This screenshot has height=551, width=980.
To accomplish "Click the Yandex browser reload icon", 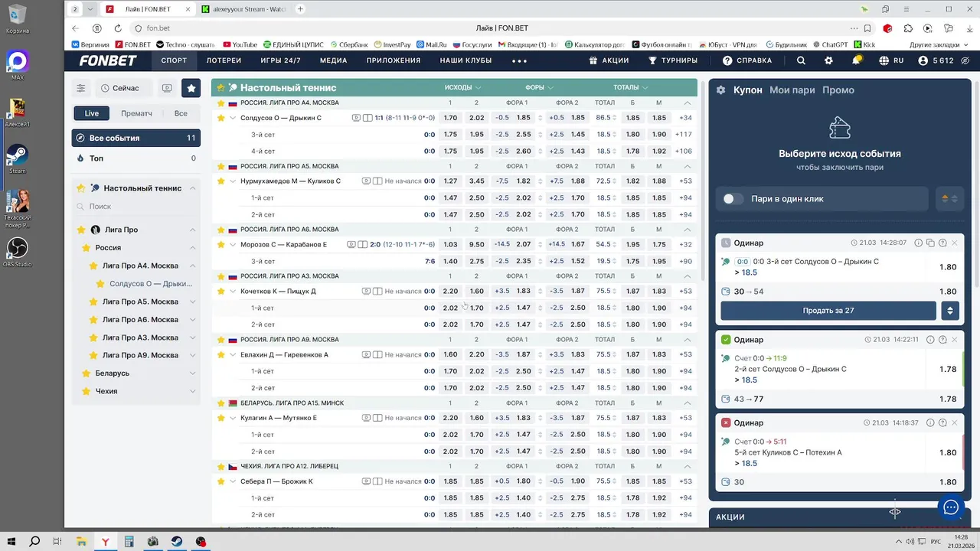I will 118,28.
